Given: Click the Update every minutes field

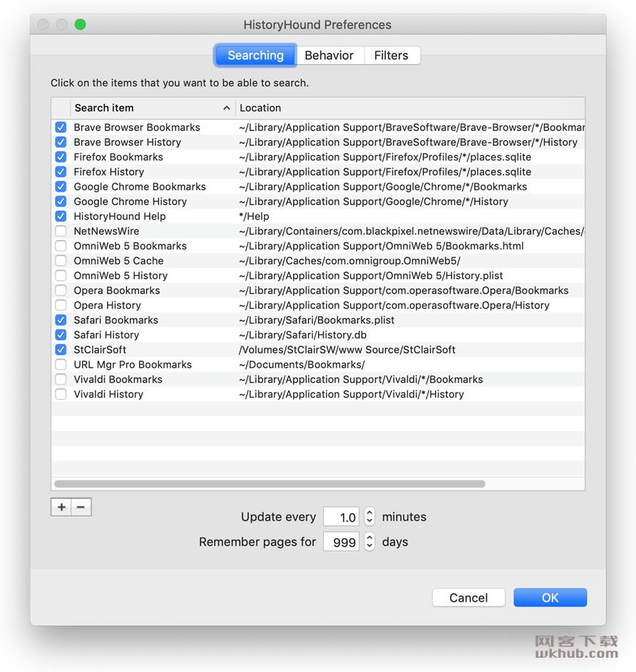Looking at the screenshot, I should click(341, 517).
